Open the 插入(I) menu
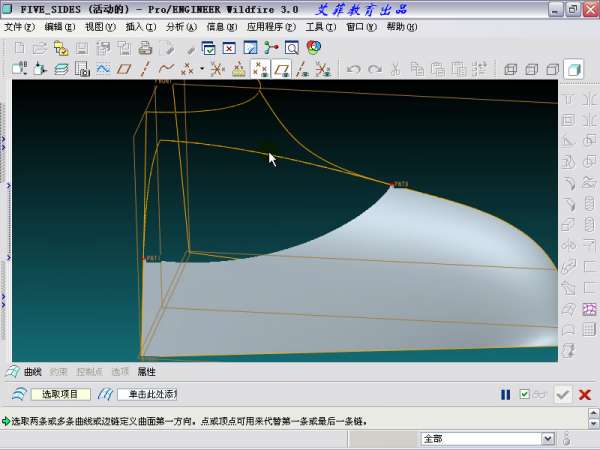This screenshot has width=600, height=450. pyautogui.click(x=141, y=27)
